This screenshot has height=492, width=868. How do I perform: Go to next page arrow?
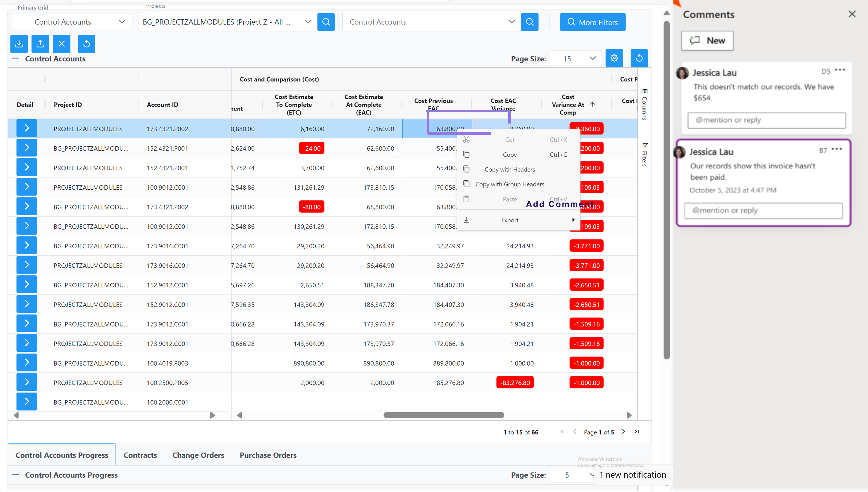tap(624, 431)
